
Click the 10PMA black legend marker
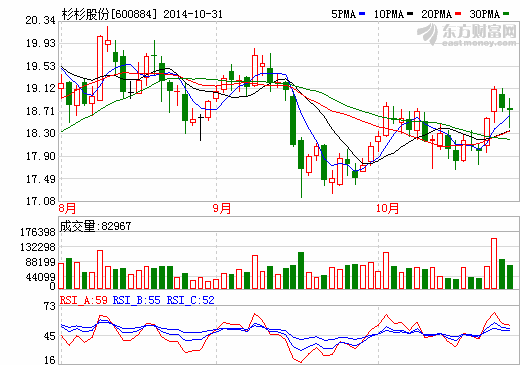pyautogui.click(x=410, y=14)
